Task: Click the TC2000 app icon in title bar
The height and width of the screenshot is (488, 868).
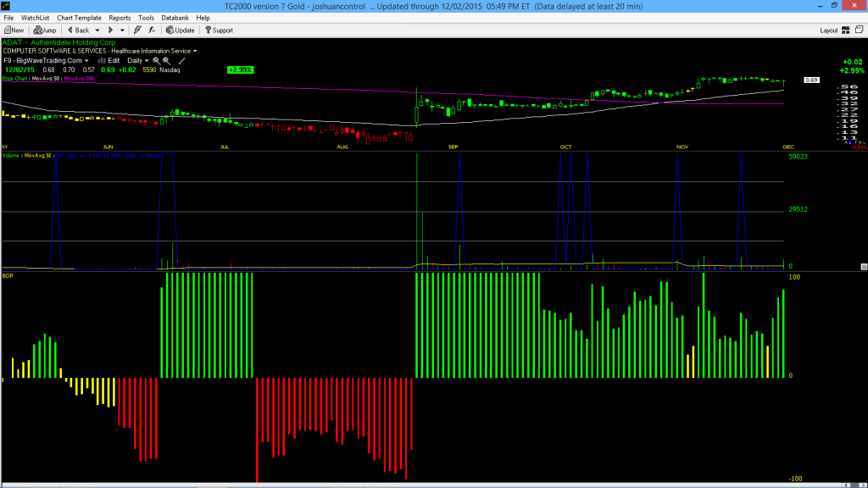Action: click(6, 6)
